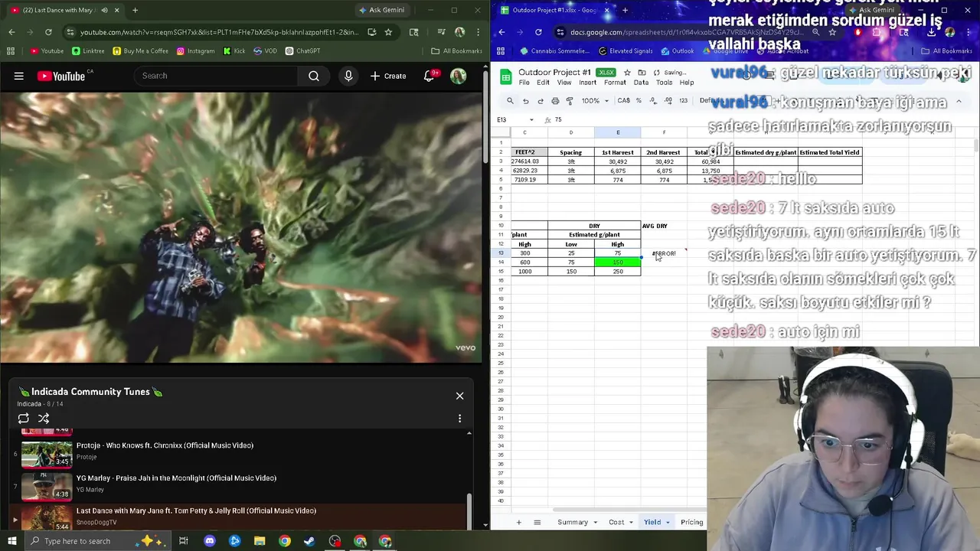This screenshot has width=980, height=551.
Task: Select the green highlighted cell E14
Action: (x=618, y=262)
